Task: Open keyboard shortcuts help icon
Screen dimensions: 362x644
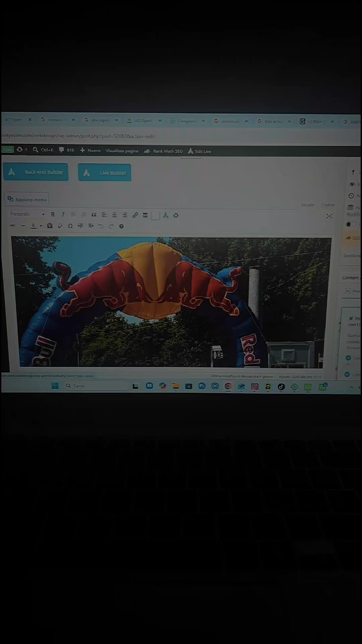Action: click(x=121, y=226)
